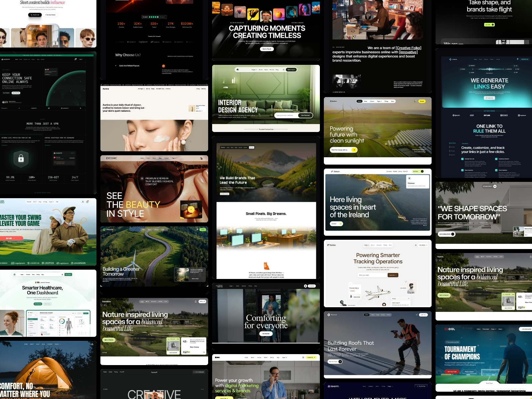Image resolution: width=532 pixels, height=399 pixels.
Task: Click the green arrow icon on Sleteon 'Get Rent'
Action: pos(340,224)
